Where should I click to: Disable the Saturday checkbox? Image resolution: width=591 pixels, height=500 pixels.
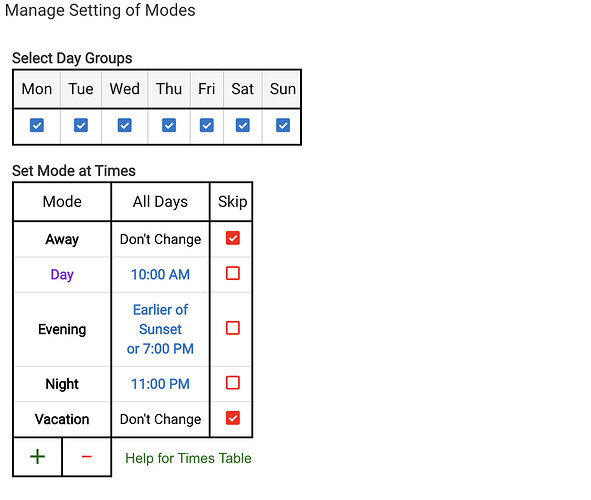click(x=242, y=125)
